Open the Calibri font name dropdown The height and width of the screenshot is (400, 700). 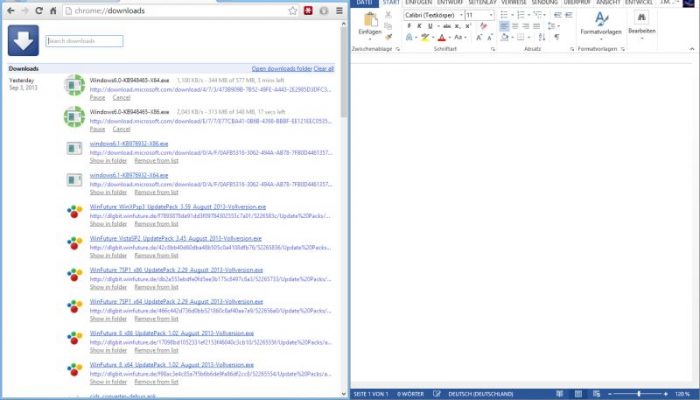pyautogui.click(x=461, y=15)
